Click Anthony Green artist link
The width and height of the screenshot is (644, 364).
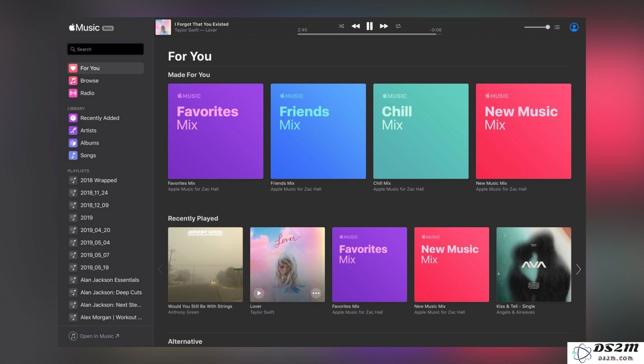click(x=184, y=312)
